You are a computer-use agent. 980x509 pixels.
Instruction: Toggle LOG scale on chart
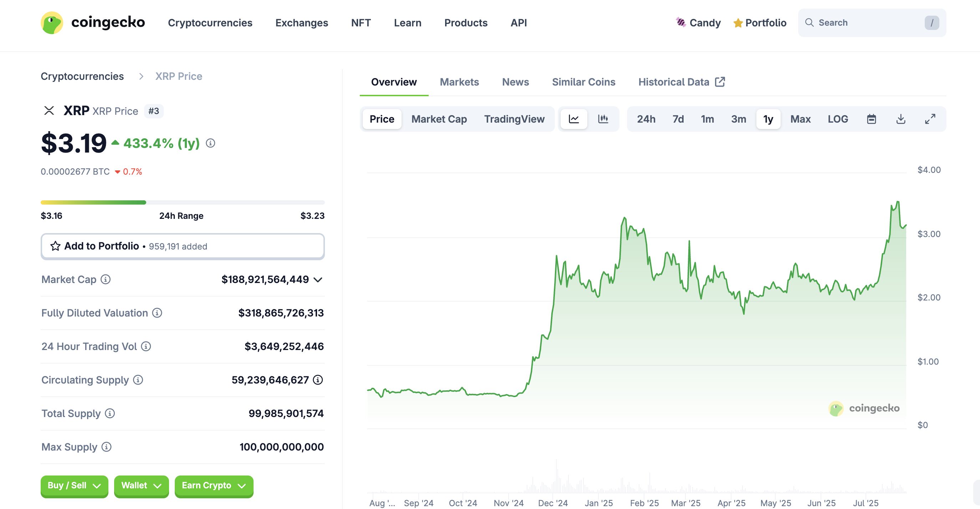pos(838,119)
